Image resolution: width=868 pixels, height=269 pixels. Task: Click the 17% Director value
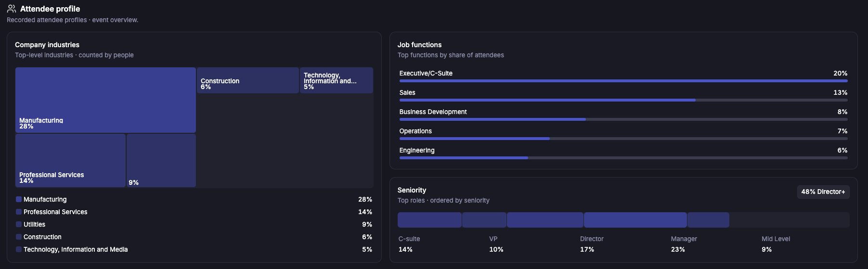click(x=587, y=249)
